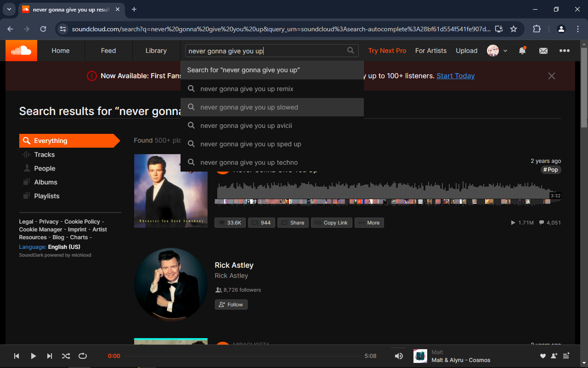Copy the link of the first track
The image size is (588, 368).
(331, 223)
